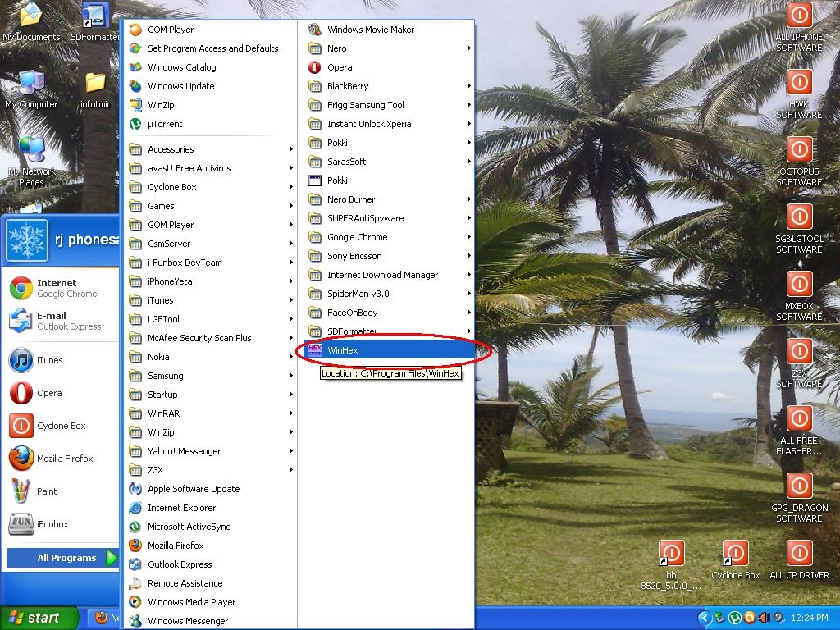Image resolution: width=840 pixels, height=630 pixels.
Task: Launch Opera from the Start menu left pane
Action: (61, 393)
